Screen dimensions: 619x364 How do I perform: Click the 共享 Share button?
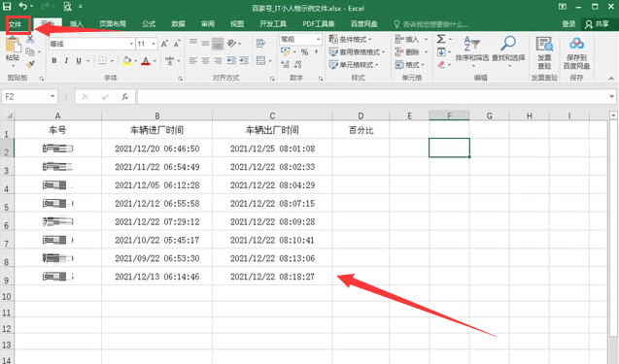(597, 24)
